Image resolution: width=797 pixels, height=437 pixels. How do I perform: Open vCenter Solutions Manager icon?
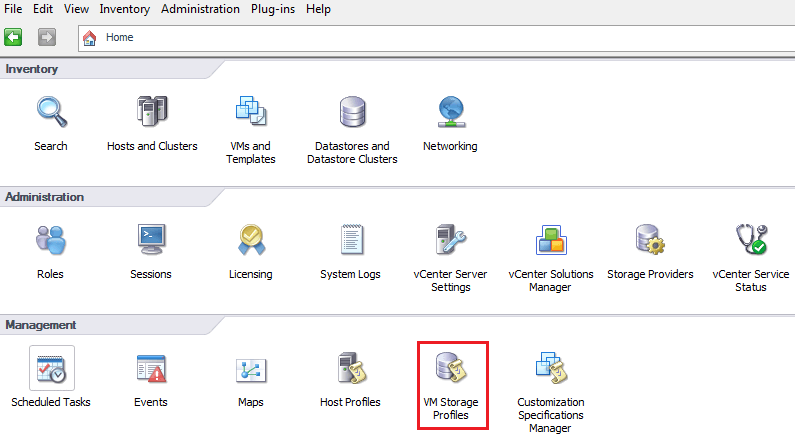pyautogui.click(x=551, y=239)
